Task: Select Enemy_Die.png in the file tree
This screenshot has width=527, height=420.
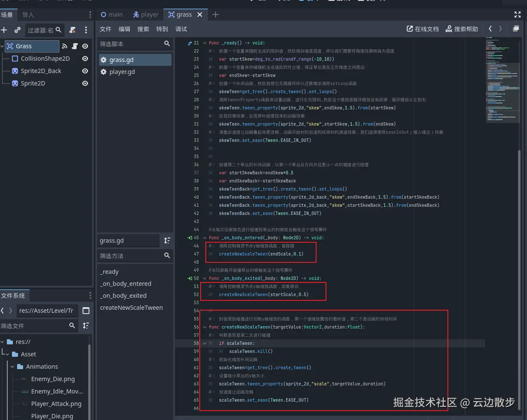Action: click(53, 379)
